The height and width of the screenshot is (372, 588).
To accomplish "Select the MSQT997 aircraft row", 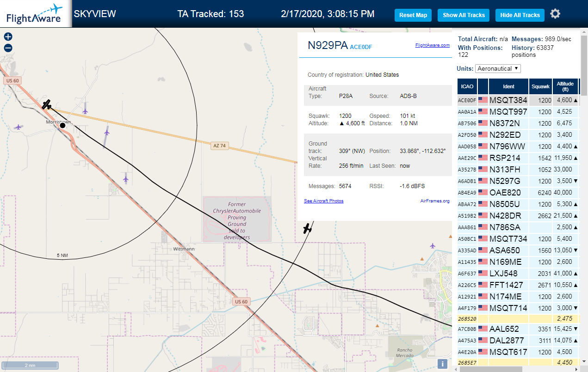I will pos(518,111).
